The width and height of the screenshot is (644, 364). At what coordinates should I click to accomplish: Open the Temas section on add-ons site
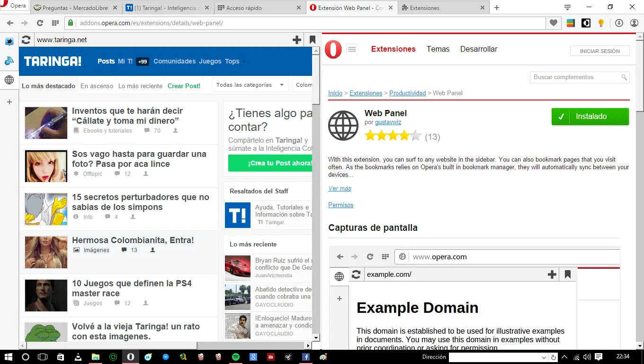(x=438, y=49)
